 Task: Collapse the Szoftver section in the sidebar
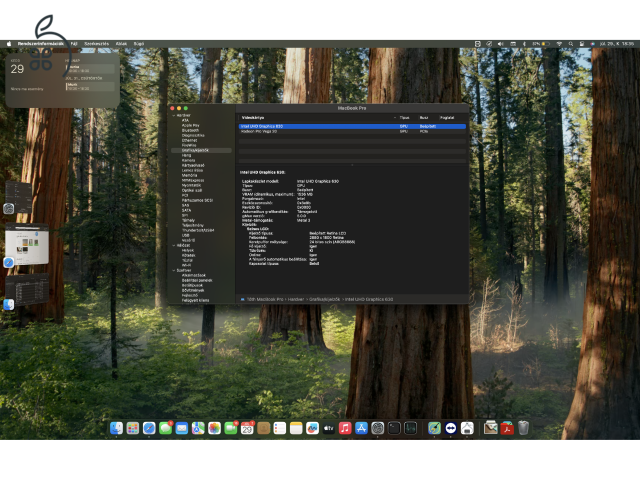point(173,270)
